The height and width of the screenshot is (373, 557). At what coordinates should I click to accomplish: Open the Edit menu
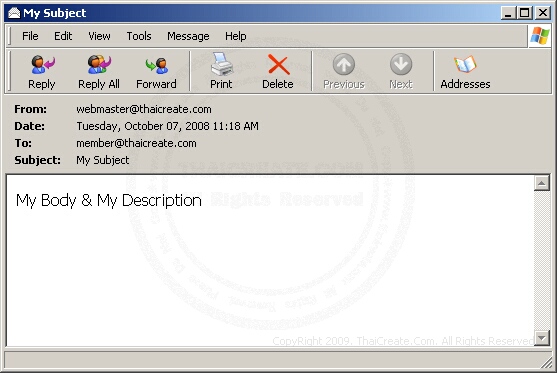tap(63, 36)
